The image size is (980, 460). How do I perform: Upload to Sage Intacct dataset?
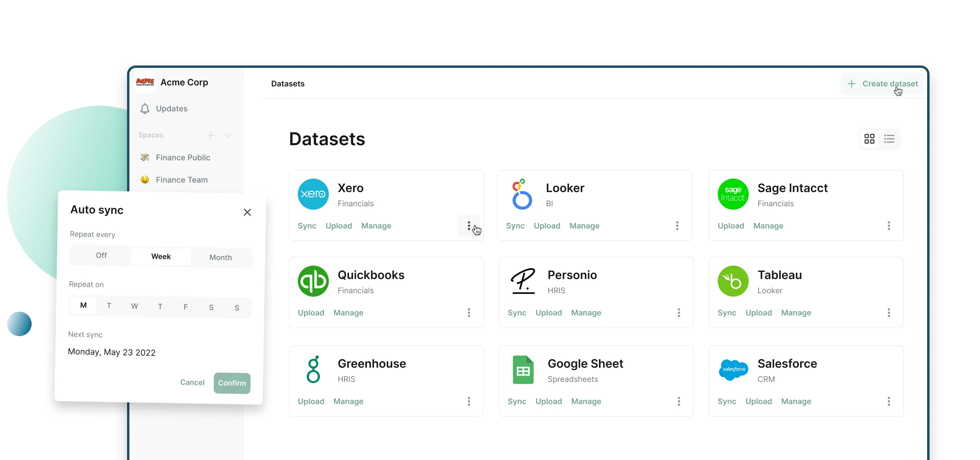pyautogui.click(x=731, y=226)
